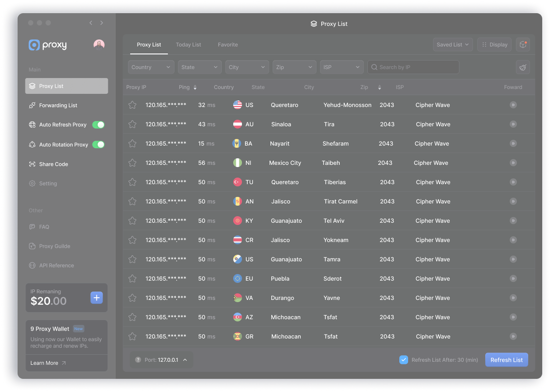This screenshot has width=551, height=392.
Task: Click the port help question icon
Action: 138,360
